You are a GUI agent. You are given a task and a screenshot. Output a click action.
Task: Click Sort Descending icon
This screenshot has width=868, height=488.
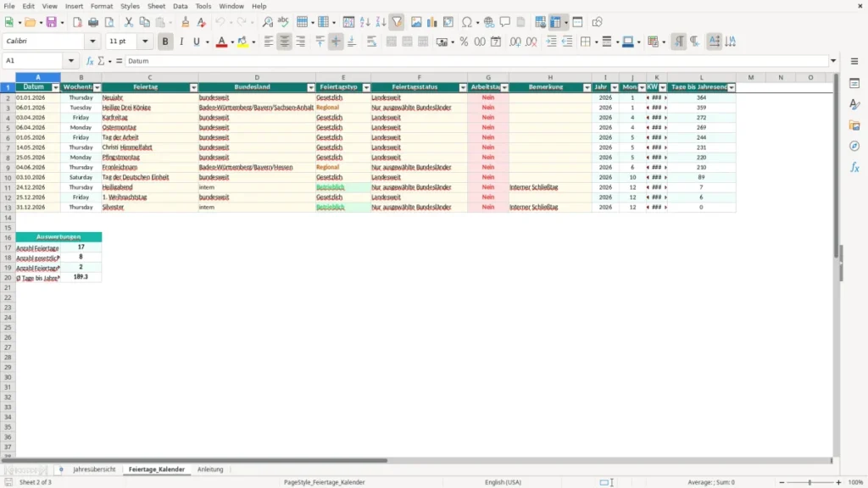(x=381, y=22)
